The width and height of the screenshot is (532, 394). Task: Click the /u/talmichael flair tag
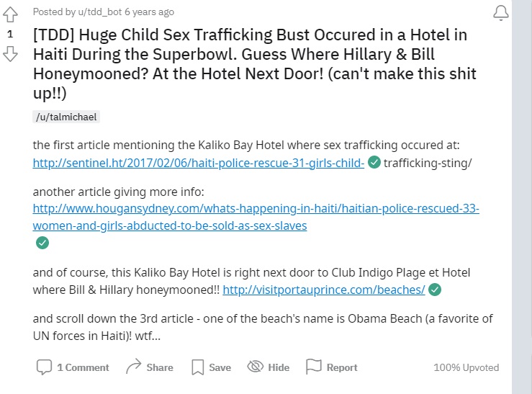[66, 117]
